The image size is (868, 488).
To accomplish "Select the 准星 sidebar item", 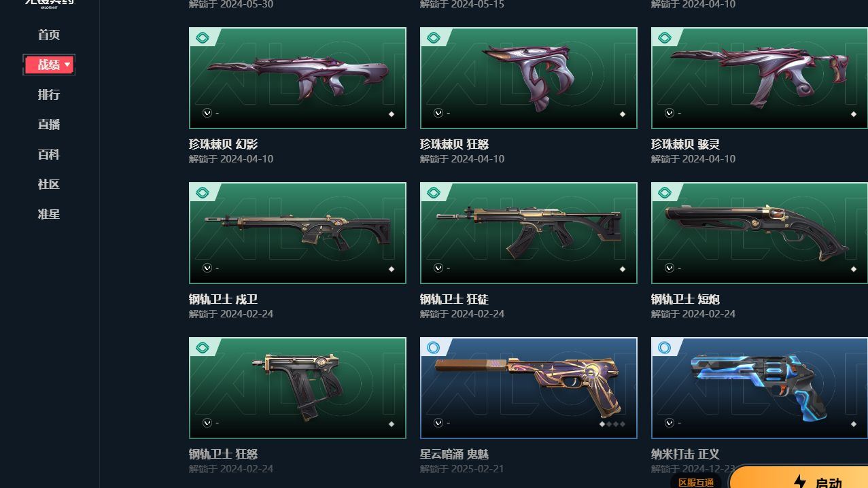I will [49, 214].
